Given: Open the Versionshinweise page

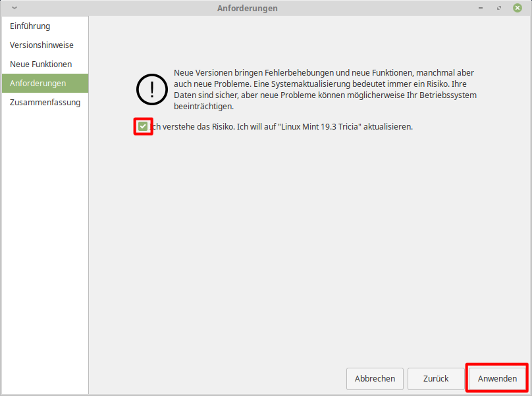Looking at the screenshot, I should 41,45.
